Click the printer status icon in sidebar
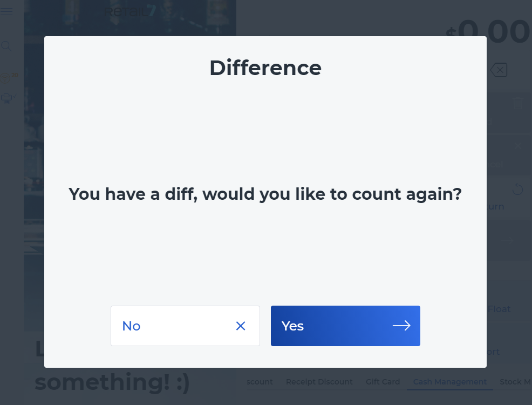 click(x=6, y=99)
